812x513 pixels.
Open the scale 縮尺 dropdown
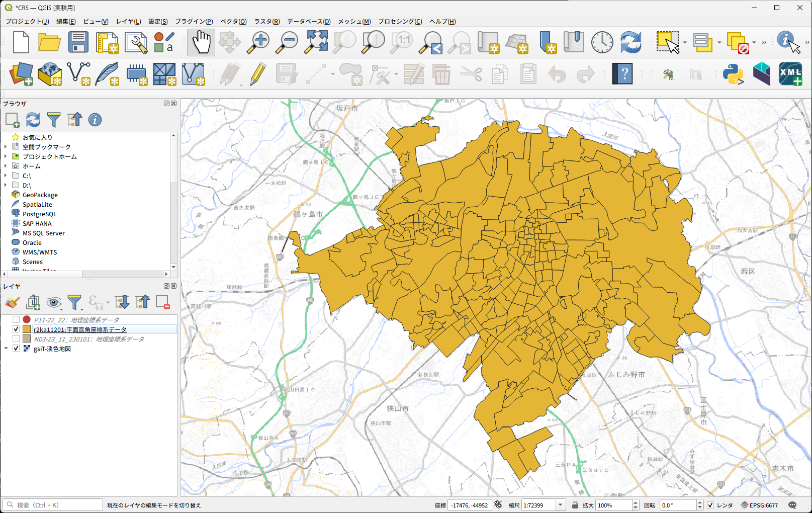(x=561, y=505)
